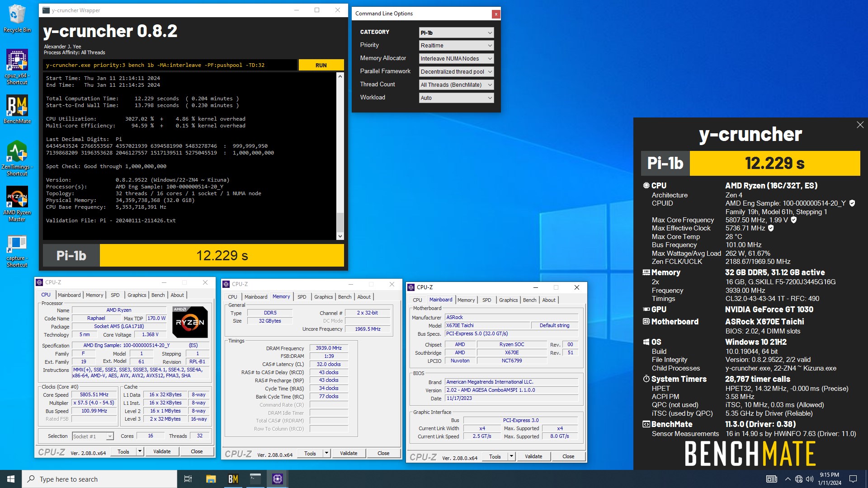868x488 pixels.
Task: Click BIOS Date value 11/17/2023
Action: (x=511, y=399)
